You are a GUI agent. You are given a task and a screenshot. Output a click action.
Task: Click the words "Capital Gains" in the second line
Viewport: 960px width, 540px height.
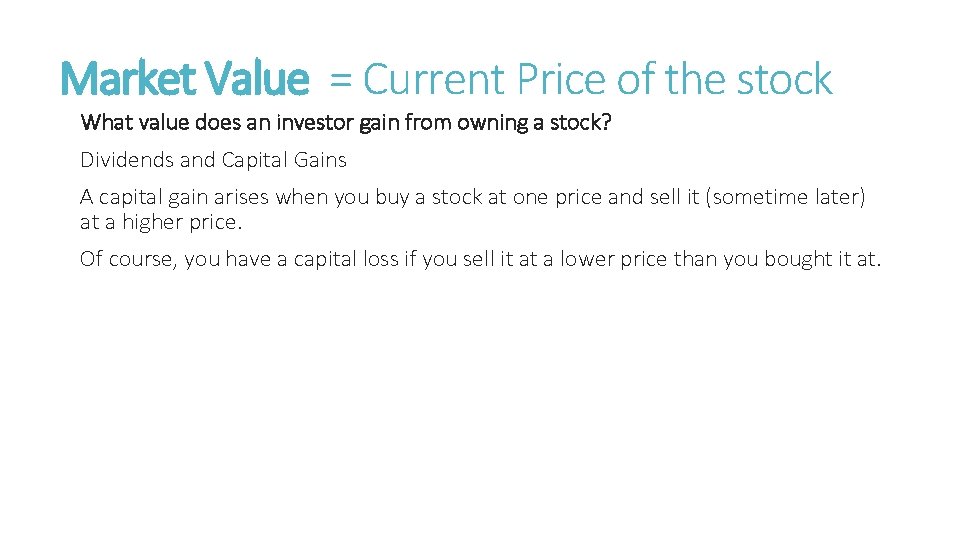(284, 160)
